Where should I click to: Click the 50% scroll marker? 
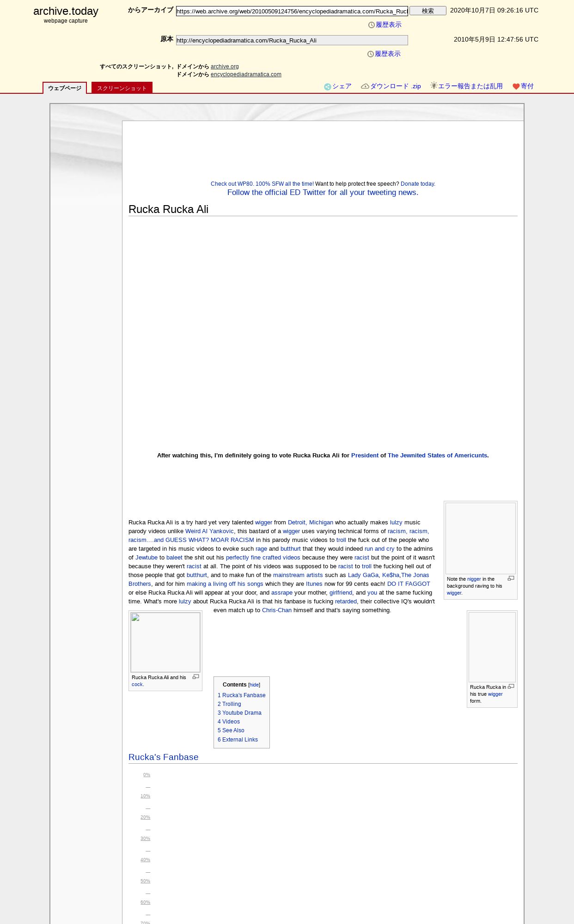point(145,881)
